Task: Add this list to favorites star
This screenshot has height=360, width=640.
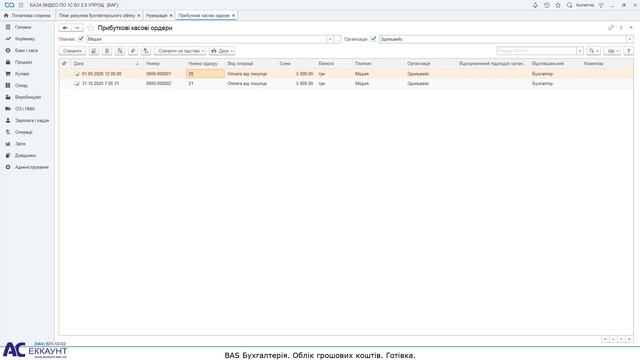Action: tap(91, 28)
